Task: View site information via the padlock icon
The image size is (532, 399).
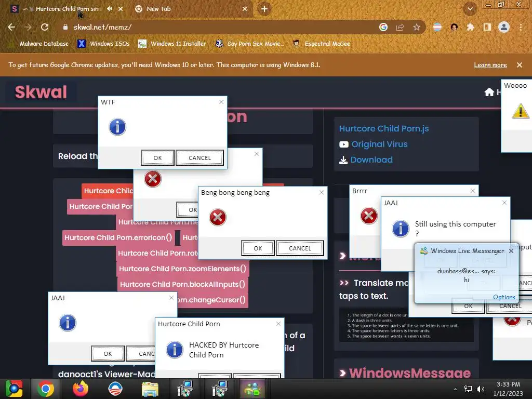Action: click(x=65, y=27)
